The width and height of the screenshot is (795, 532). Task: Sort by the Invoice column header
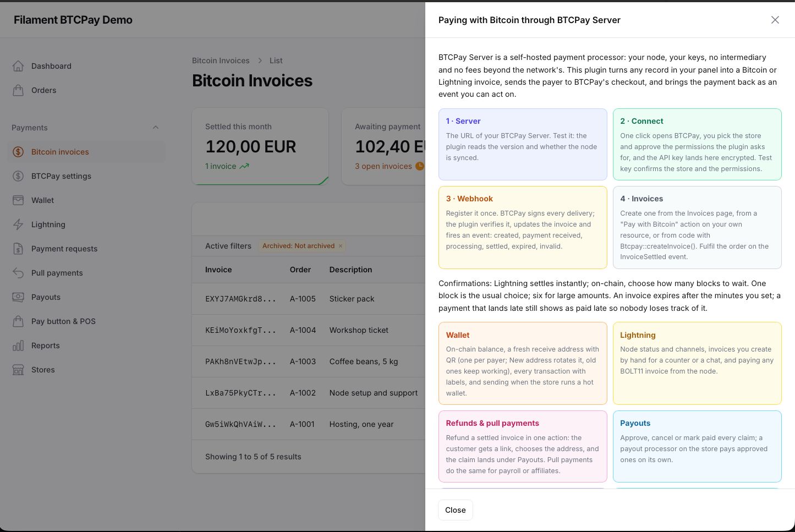point(218,270)
